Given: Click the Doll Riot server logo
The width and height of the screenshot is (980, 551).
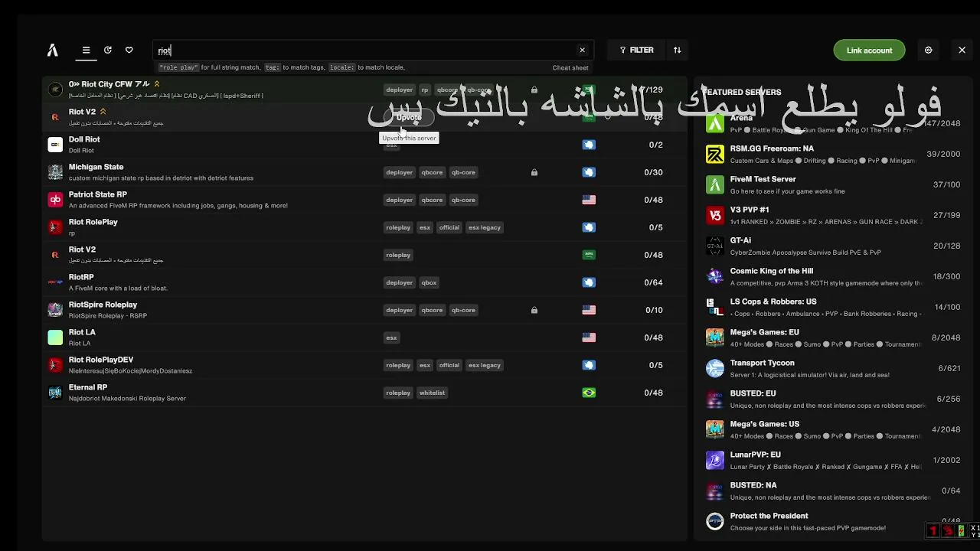Looking at the screenshot, I should pyautogui.click(x=55, y=145).
